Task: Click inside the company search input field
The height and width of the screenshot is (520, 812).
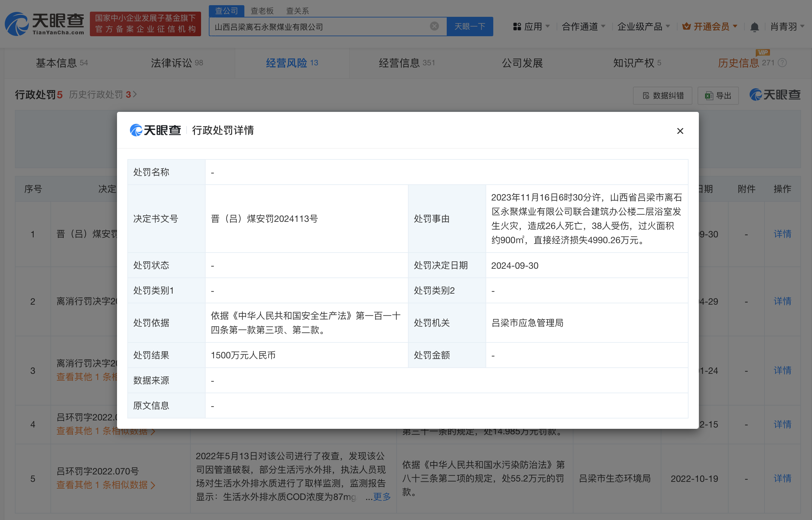Action: click(321, 26)
